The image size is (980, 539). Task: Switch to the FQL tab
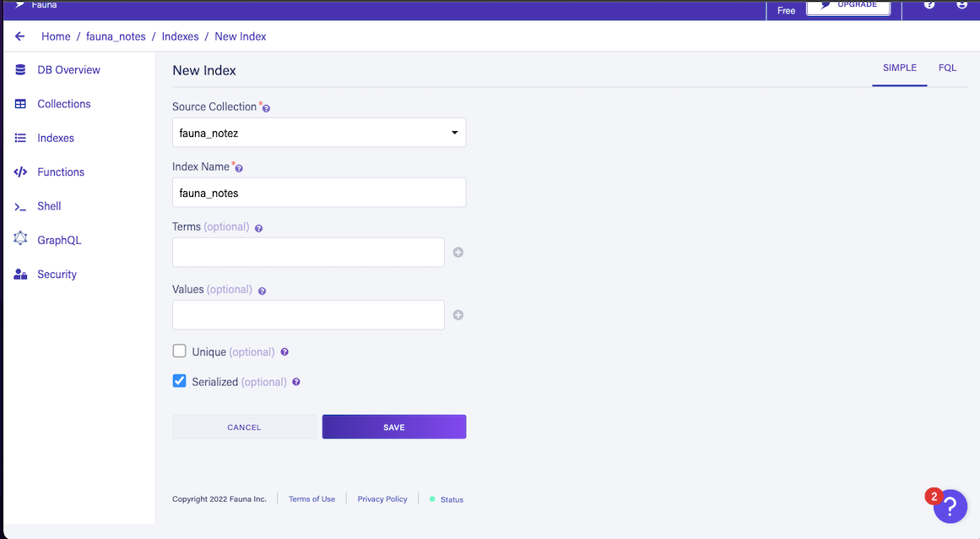click(947, 68)
